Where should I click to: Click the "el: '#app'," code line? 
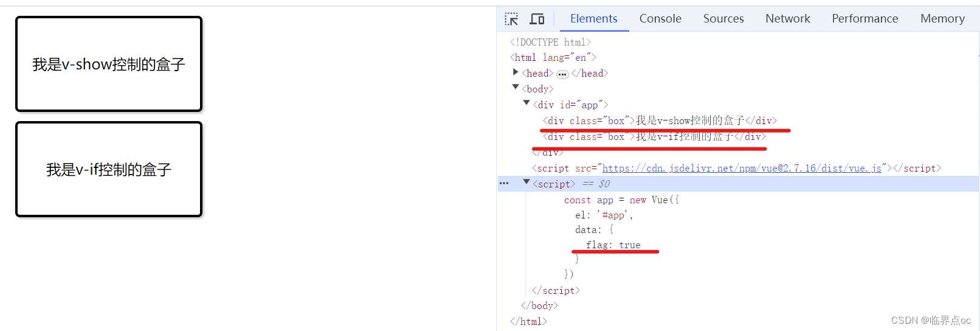pos(604,215)
